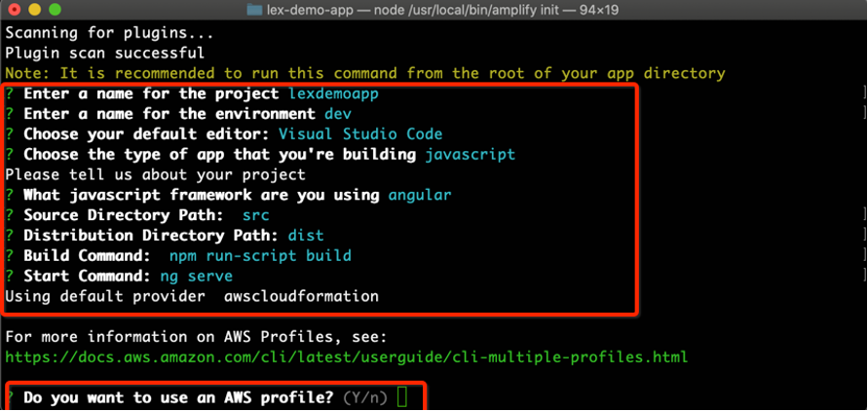Click the environment name value dev
868x411 pixels.
point(338,114)
